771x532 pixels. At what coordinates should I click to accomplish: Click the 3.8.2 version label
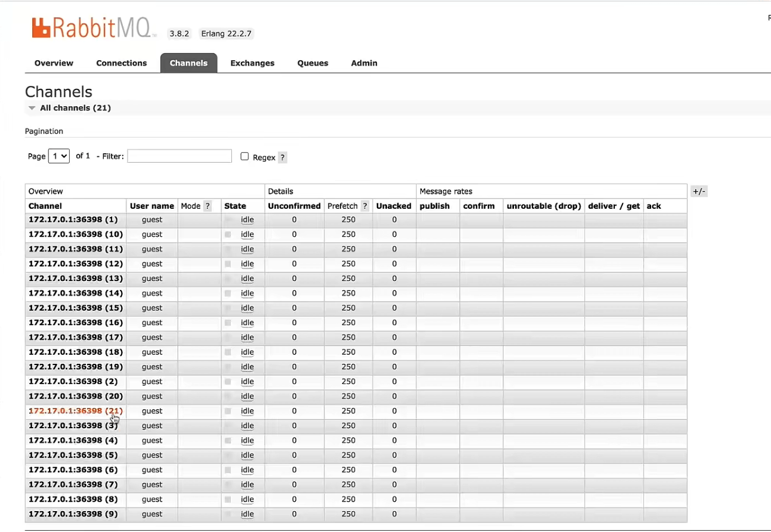tap(179, 33)
